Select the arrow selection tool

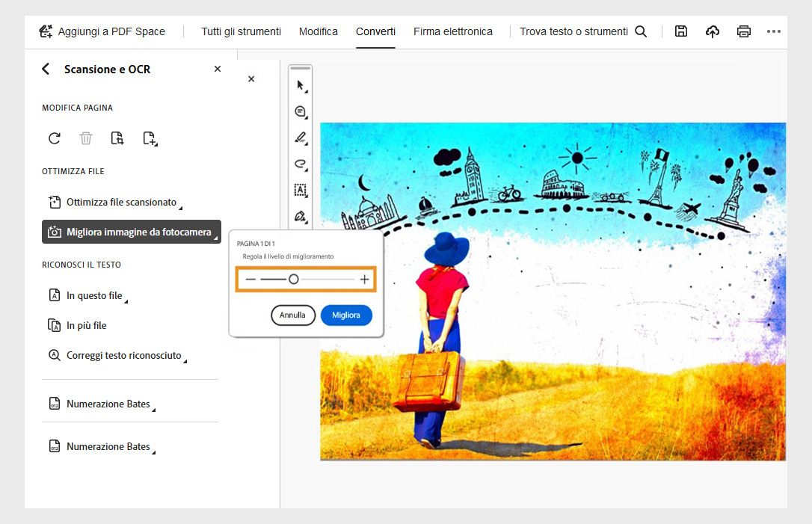tap(300, 84)
